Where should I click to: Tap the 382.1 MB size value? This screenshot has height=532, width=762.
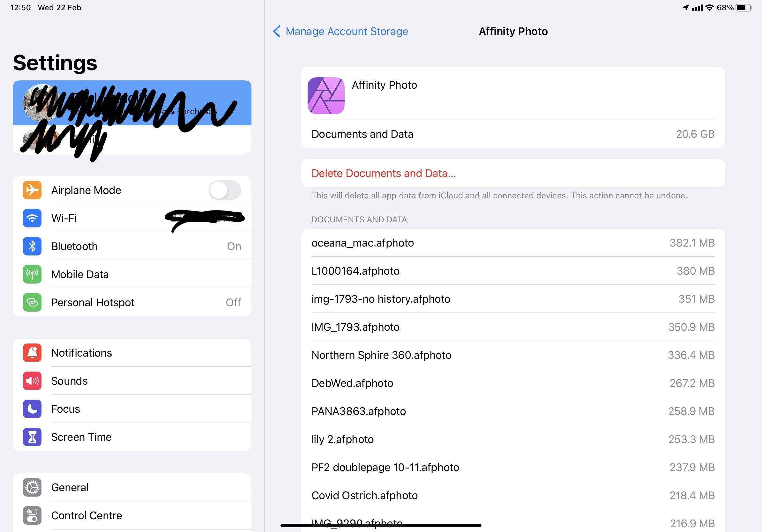click(x=692, y=243)
